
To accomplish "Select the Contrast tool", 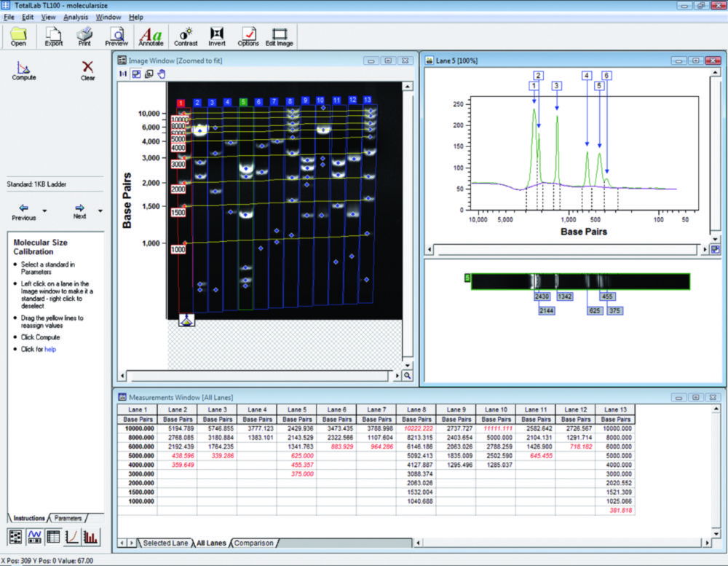I will pos(185,35).
